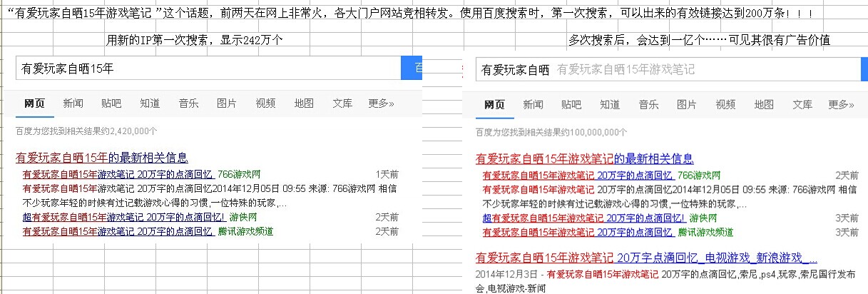Expand 更多» in the 2,420,000-results panel

coord(381,103)
